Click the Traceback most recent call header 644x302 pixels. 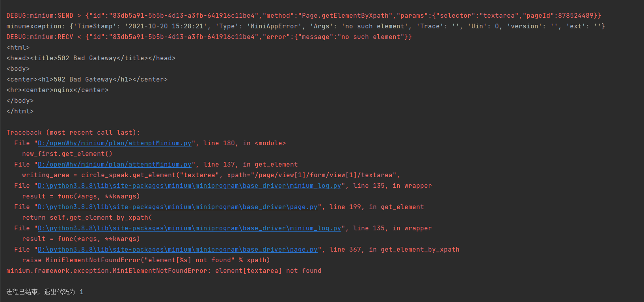(73, 133)
